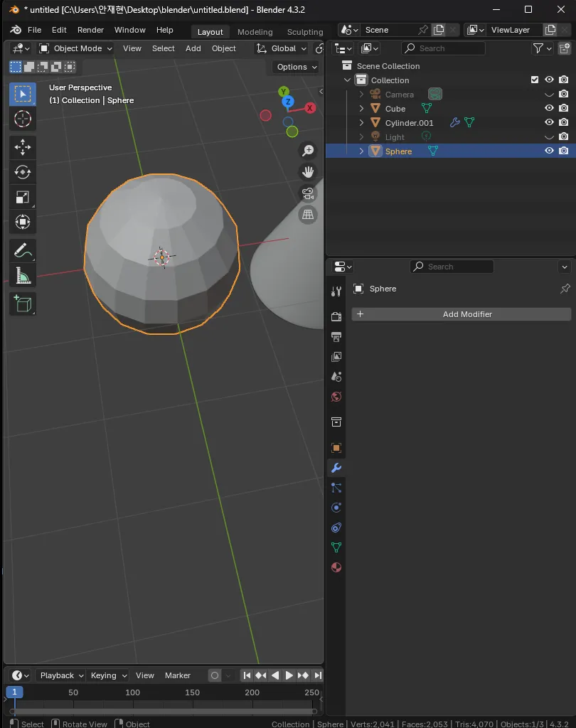Open the File menu

point(34,30)
